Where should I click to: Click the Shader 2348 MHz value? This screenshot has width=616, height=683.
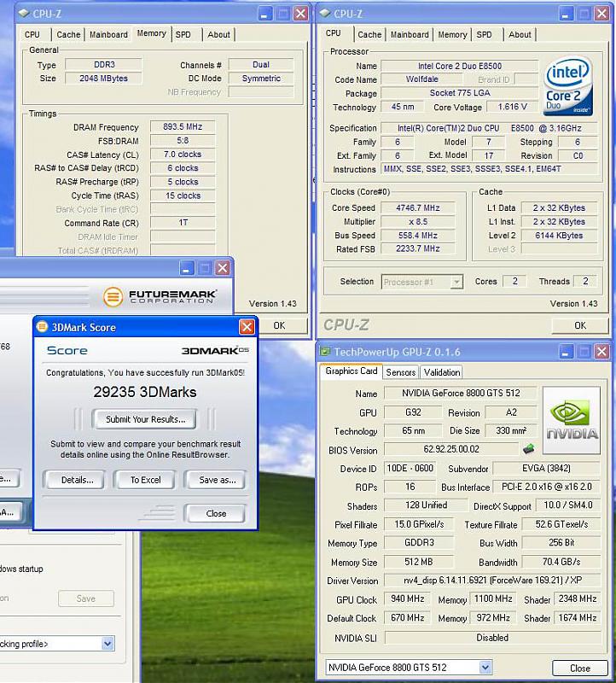point(578,598)
